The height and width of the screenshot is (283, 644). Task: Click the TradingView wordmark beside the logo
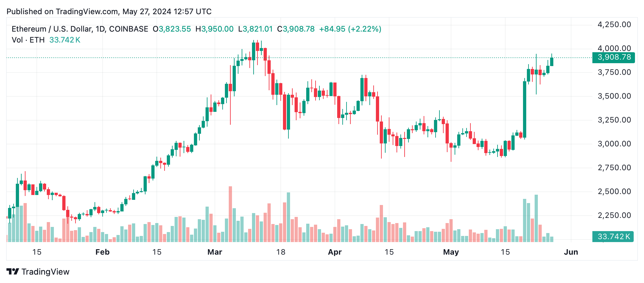(45, 272)
